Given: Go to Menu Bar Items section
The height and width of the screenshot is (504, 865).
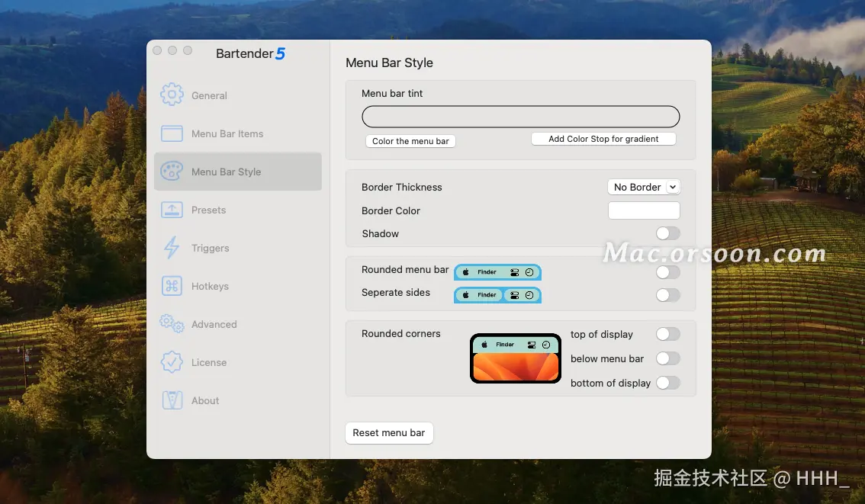Looking at the screenshot, I should 227,133.
